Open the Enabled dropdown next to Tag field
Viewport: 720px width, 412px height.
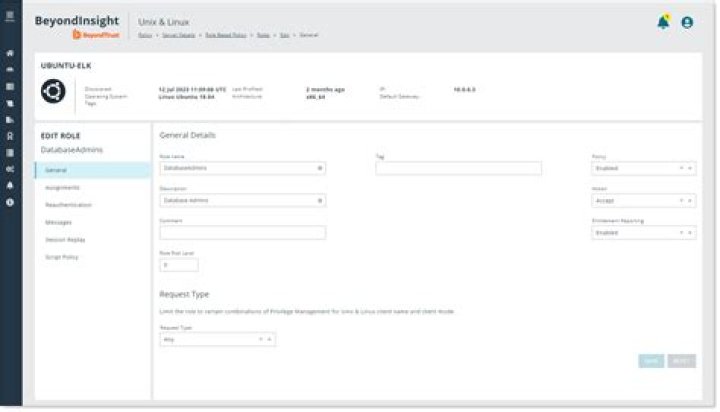click(x=643, y=169)
